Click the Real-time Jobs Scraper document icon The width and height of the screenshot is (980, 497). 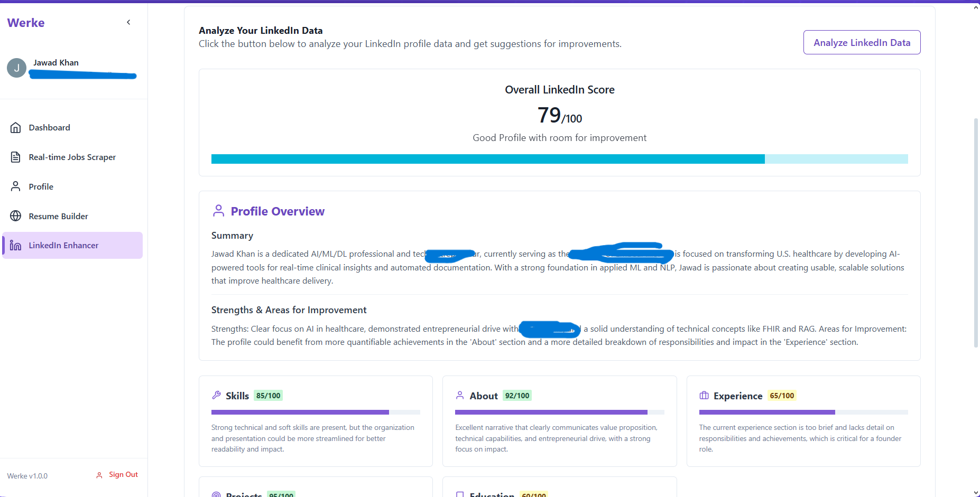coord(16,157)
